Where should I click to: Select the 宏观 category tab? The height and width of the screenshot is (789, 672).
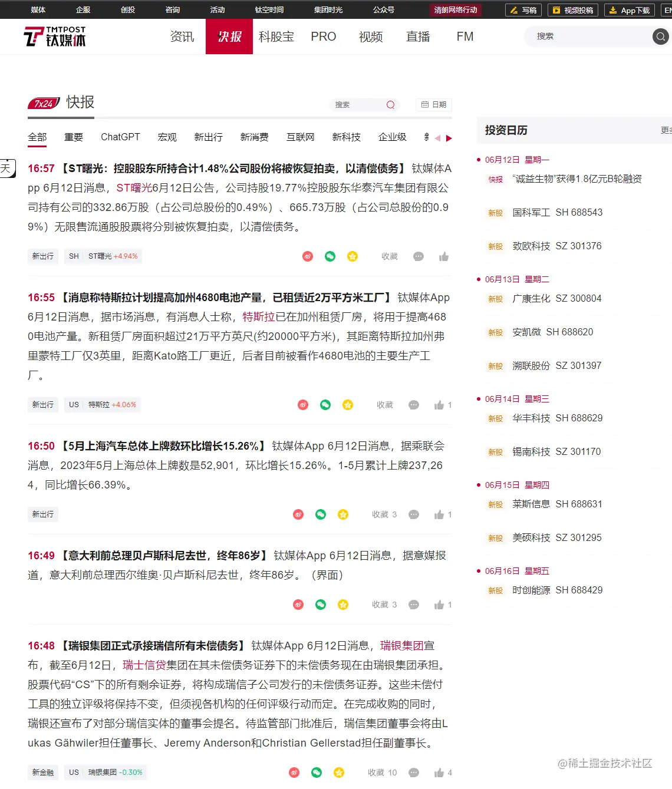click(x=167, y=137)
